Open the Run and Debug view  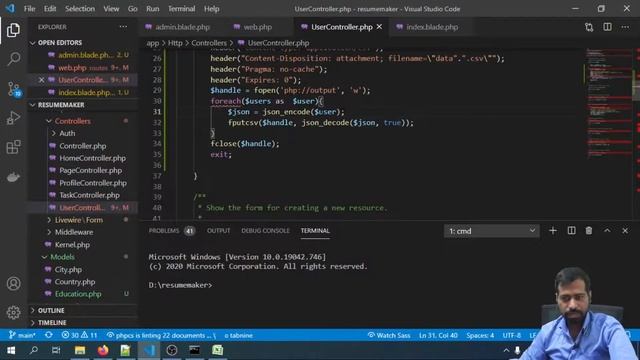point(13,118)
